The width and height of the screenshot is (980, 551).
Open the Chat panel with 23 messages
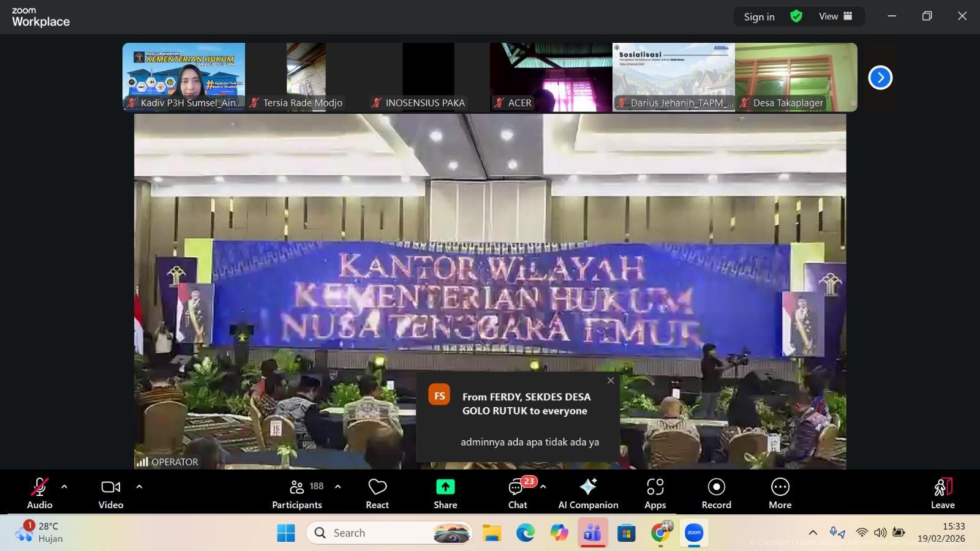pos(518,493)
